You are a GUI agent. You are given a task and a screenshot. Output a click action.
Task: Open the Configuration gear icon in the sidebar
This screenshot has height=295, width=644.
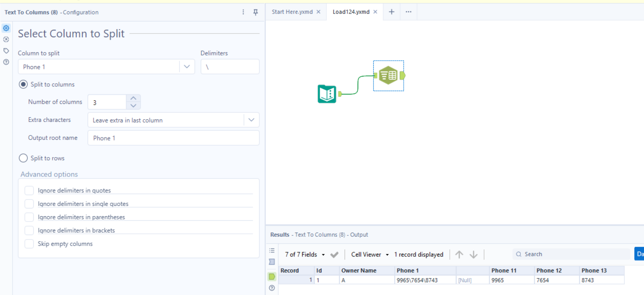[x=6, y=28]
